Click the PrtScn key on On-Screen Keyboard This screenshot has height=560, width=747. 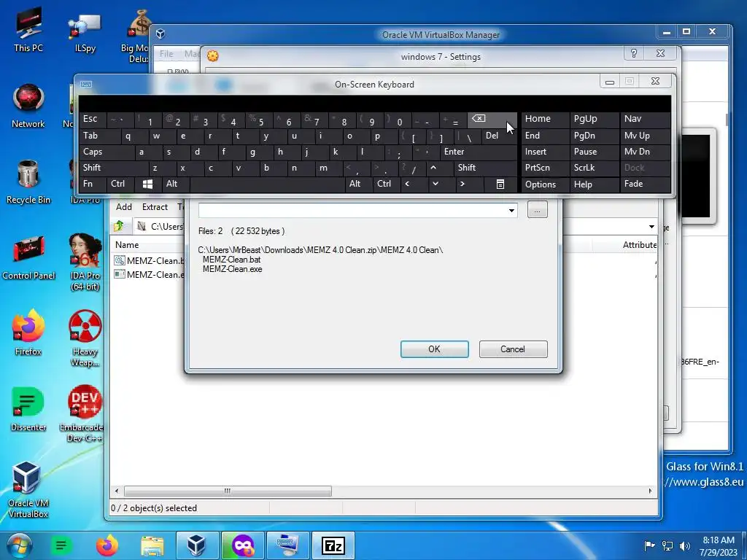point(545,168)
